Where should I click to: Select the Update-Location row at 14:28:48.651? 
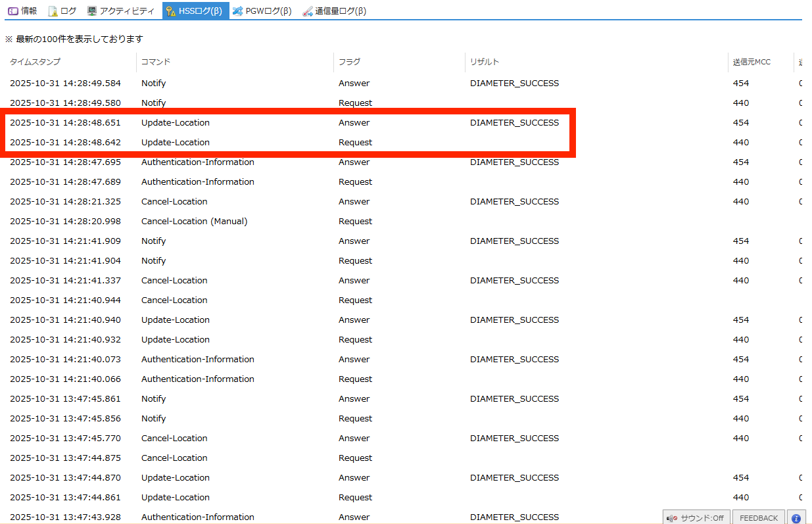click(x=176, y=123)
